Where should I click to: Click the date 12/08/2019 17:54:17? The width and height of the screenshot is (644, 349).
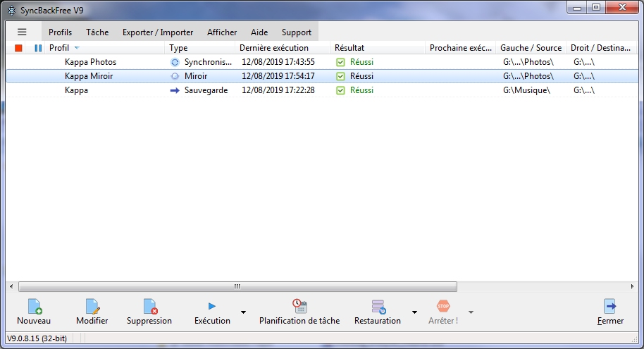(278, 76)
